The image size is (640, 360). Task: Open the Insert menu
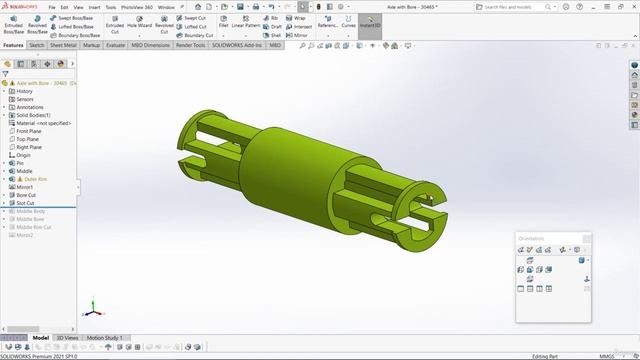(x=94, y=7)
